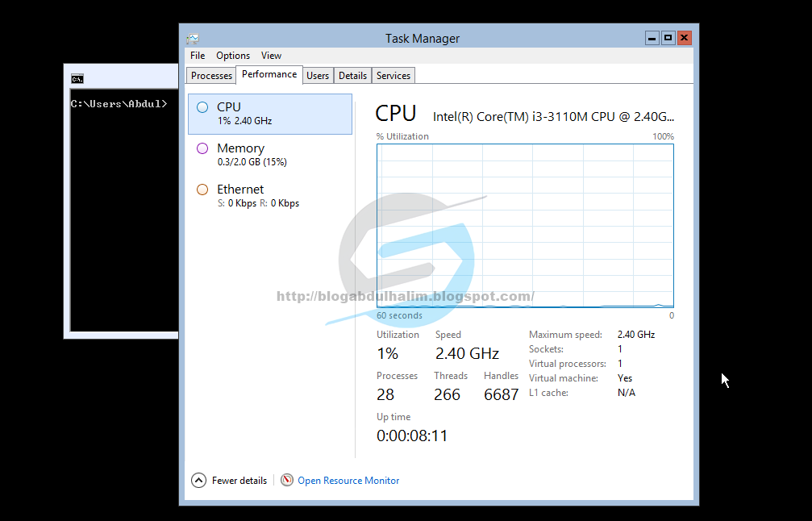Viewport: 812px width, 521px height.
Task: Switch to the Processes tab
Action: point(211,76)
